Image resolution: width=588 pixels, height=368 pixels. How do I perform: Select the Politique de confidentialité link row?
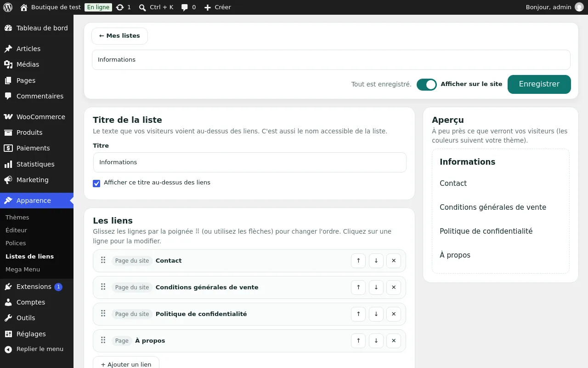click(x=249, y=314)
